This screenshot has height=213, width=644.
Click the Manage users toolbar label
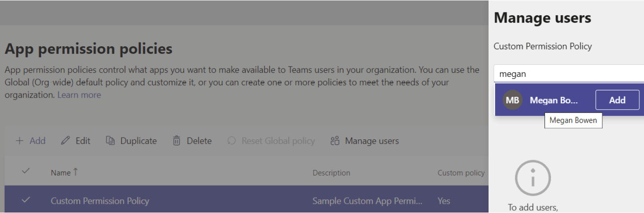[x=372, y=141]
